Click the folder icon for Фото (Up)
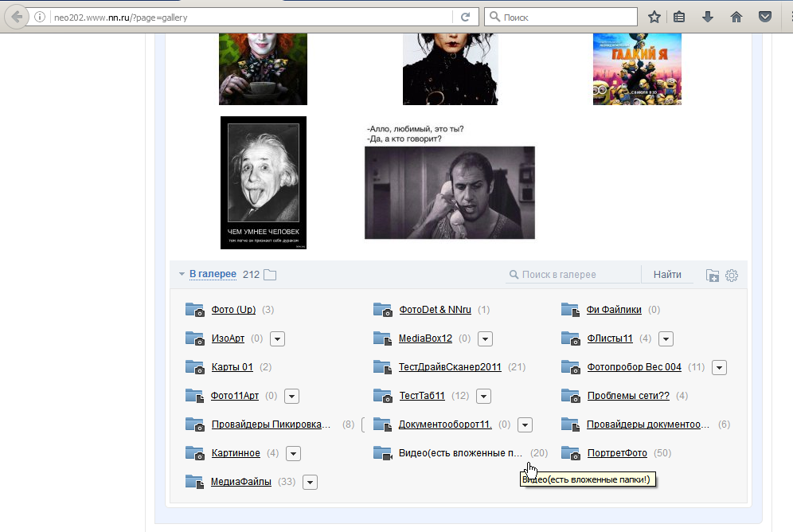The width and height of the screenshot is (793, 532). [195, 310]
